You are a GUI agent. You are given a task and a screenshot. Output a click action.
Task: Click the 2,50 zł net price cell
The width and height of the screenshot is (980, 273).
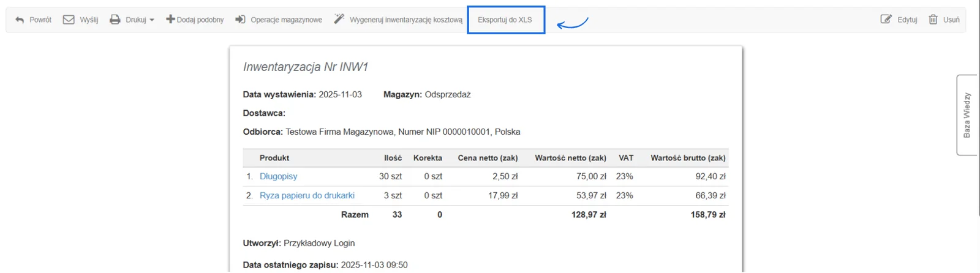click(505, 176)
